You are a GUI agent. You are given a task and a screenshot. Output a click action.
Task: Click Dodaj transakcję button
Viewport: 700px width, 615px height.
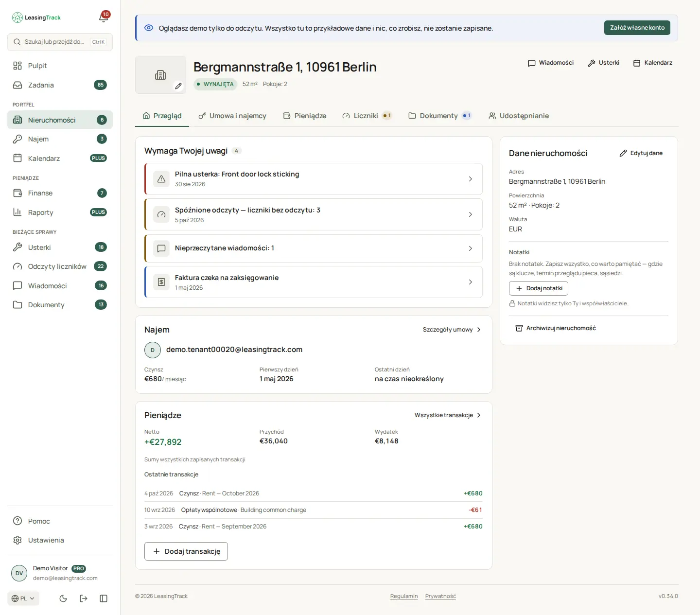(186, 551)
